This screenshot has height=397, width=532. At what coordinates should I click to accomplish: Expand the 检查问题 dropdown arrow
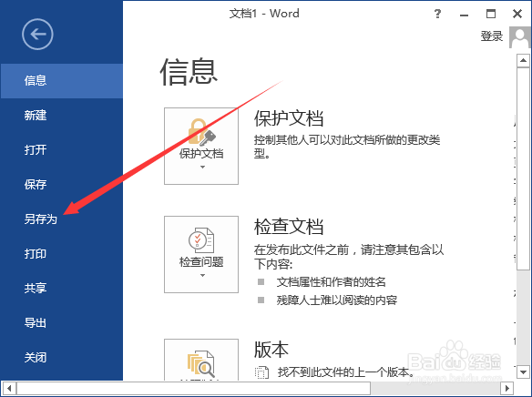(202, 276)
